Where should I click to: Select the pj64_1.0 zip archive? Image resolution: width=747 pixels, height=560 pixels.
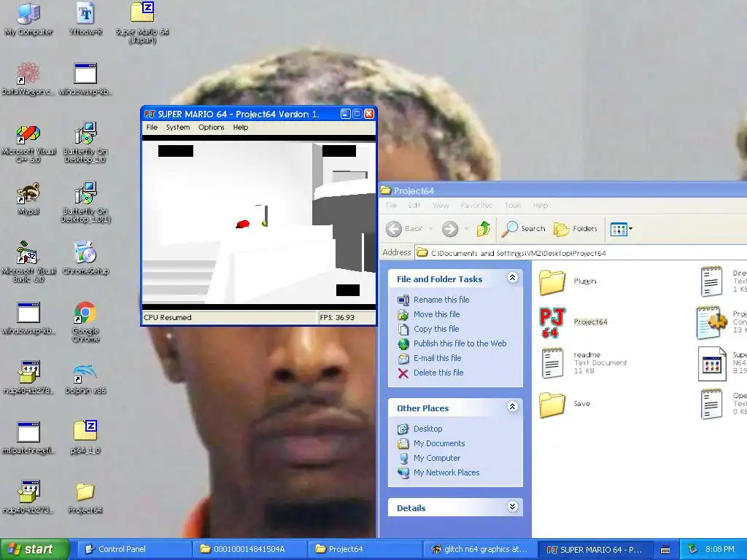[86, 437]
